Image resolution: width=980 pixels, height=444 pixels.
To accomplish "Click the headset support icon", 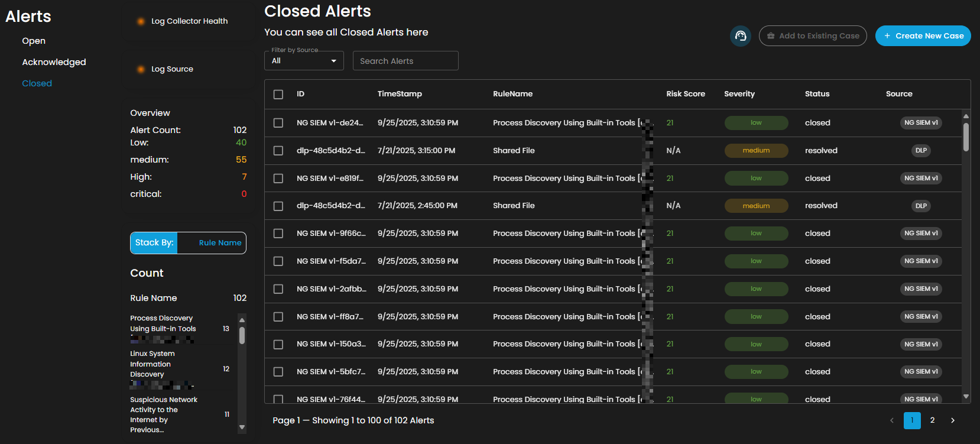I will pyautogui.click(x=741, y=36).
